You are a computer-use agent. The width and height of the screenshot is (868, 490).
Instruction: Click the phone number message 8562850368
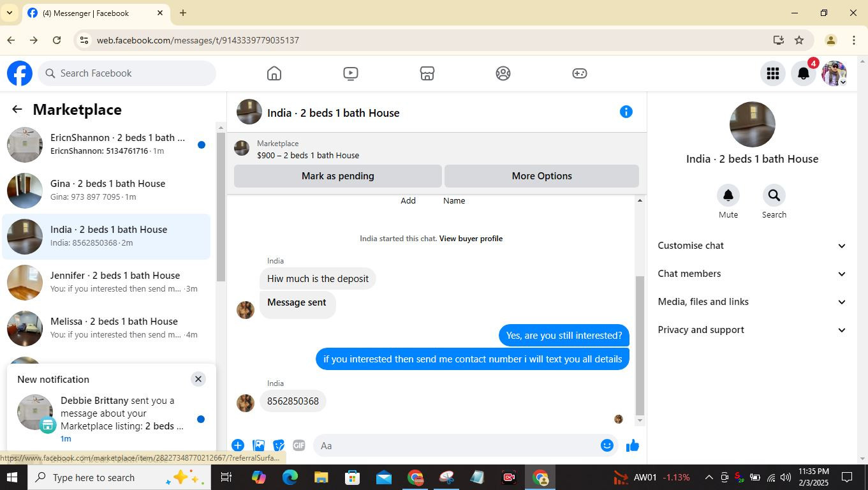coord(293,401)
